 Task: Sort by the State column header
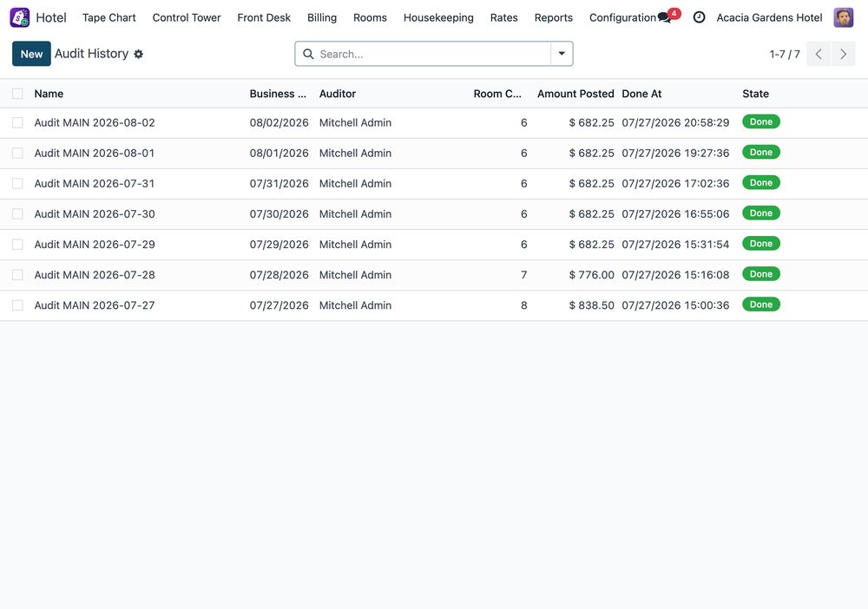point(756,94)
